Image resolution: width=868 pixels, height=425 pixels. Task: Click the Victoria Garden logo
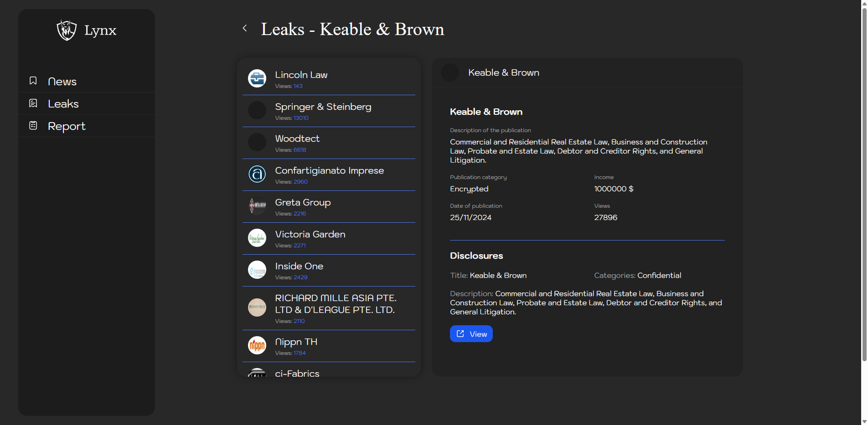(257, 238)
